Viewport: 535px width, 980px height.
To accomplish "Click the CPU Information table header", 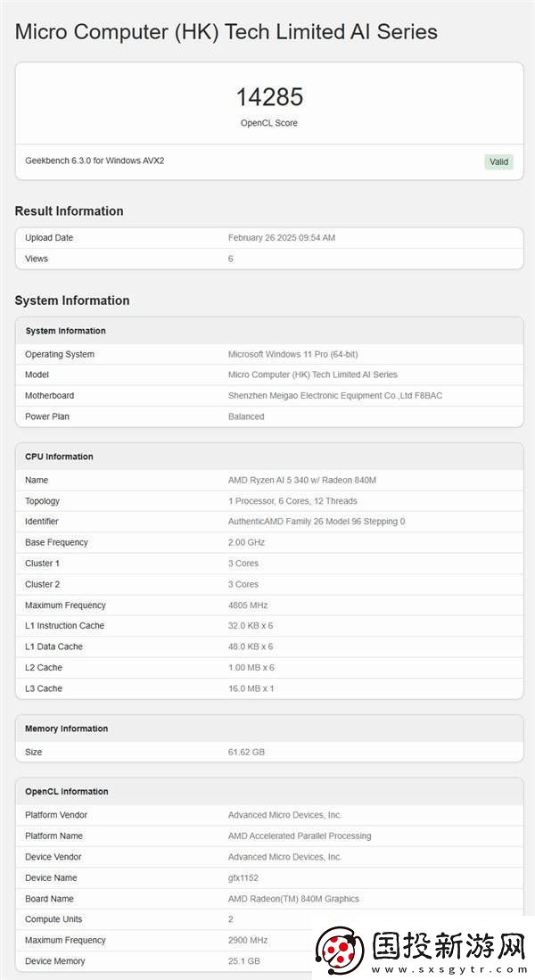I will pos(59,457).
